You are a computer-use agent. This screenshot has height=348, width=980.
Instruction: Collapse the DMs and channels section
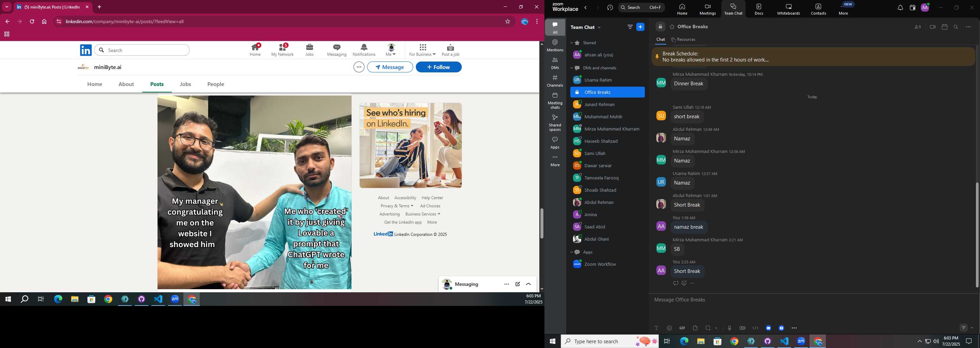(571, 68)
